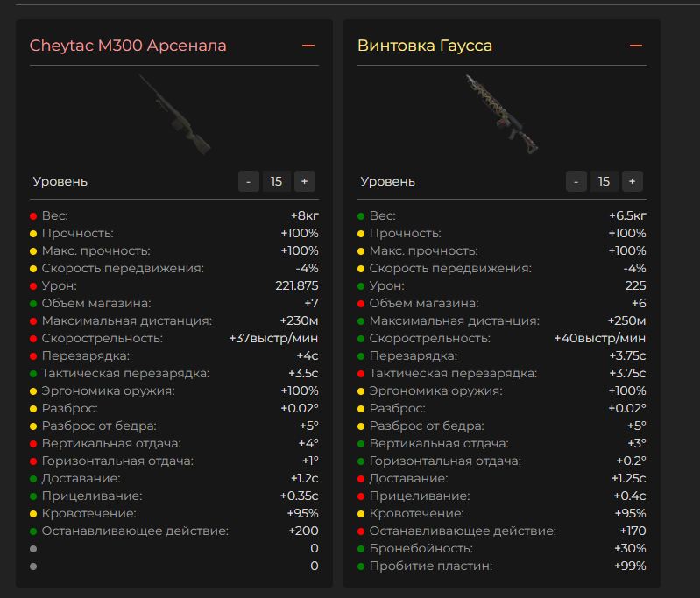This screenshot has width=700, height=598.
Task: Increase level for Cheytac M300 Арсенала
Action: click(x=305, y=181)
